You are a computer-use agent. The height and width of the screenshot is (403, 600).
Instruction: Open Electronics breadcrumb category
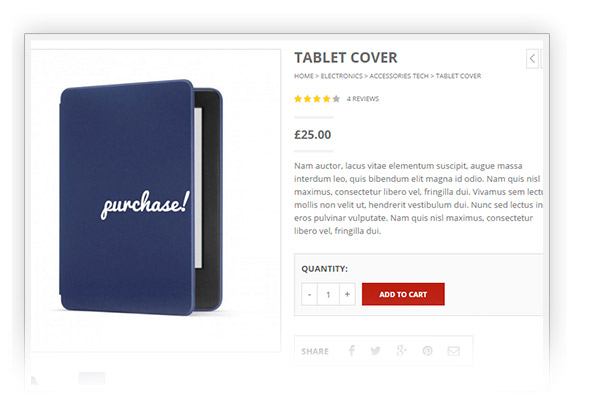pyautogui.click(x=341, y=76)
